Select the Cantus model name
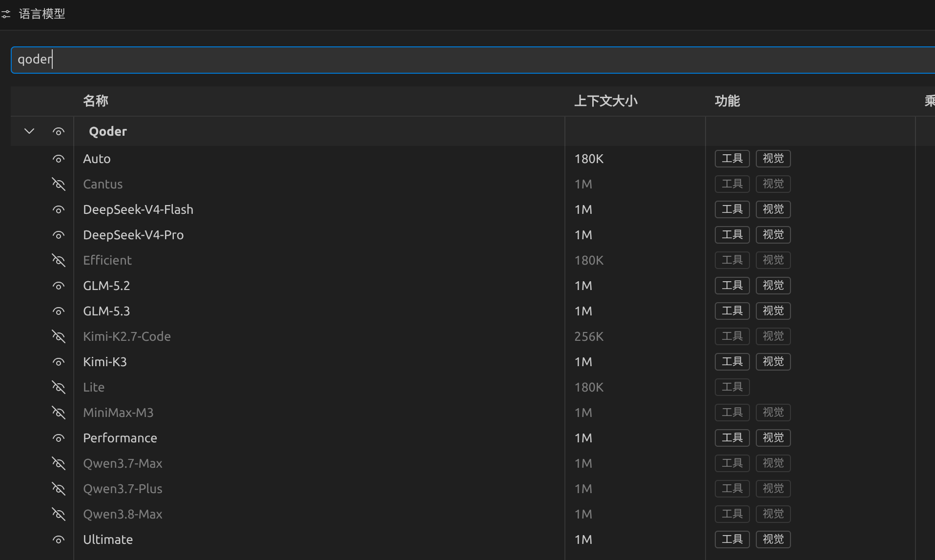The width and height of the screenshot is (935, 560). coord(103,184)
